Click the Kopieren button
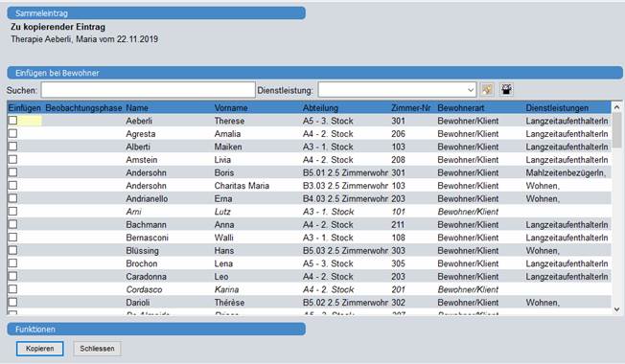Screen dimensions: 625x364 point(40,349)
